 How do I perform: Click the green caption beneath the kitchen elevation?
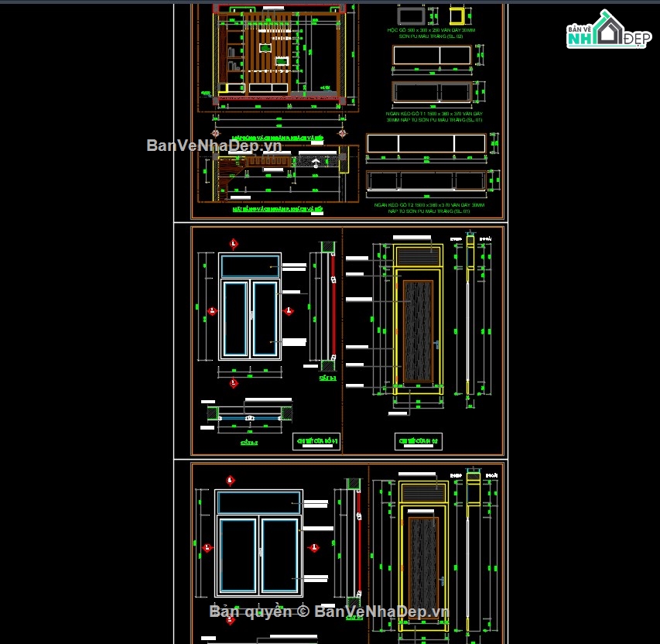point(278,138)
